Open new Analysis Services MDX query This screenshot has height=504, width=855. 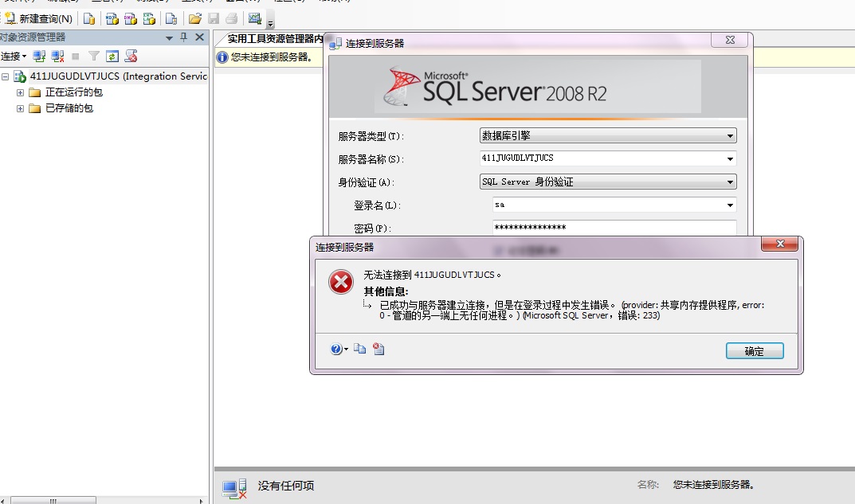[x=112, y=18]
